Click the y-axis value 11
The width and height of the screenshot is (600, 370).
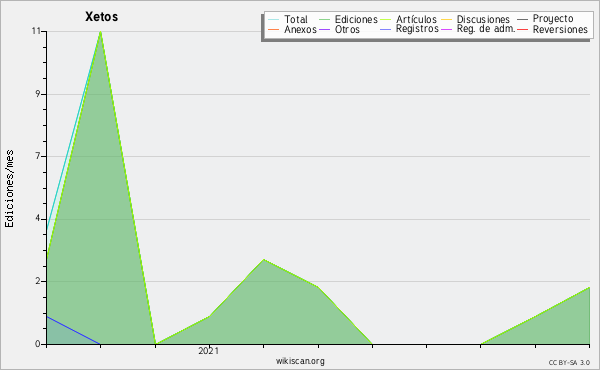(36, 31)
